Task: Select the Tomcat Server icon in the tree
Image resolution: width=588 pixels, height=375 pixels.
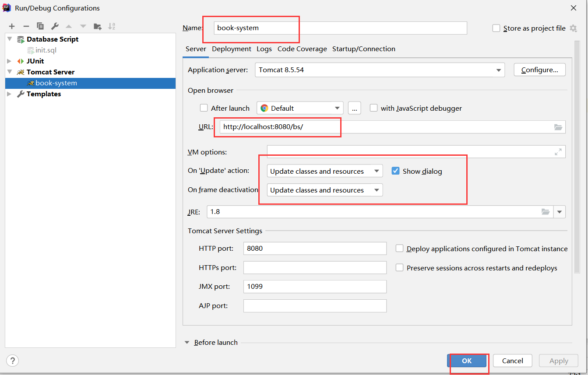Action: click(x=21, y=72)
